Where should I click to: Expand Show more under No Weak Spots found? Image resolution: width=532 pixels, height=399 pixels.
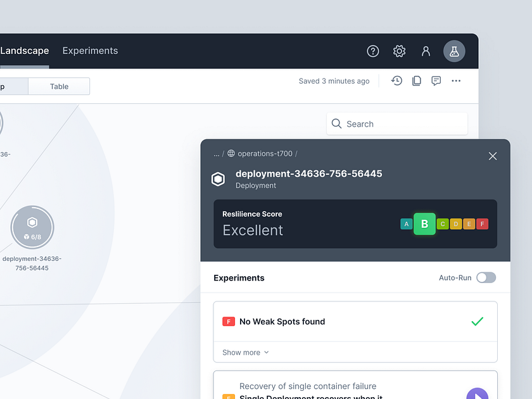coord(244,352)
